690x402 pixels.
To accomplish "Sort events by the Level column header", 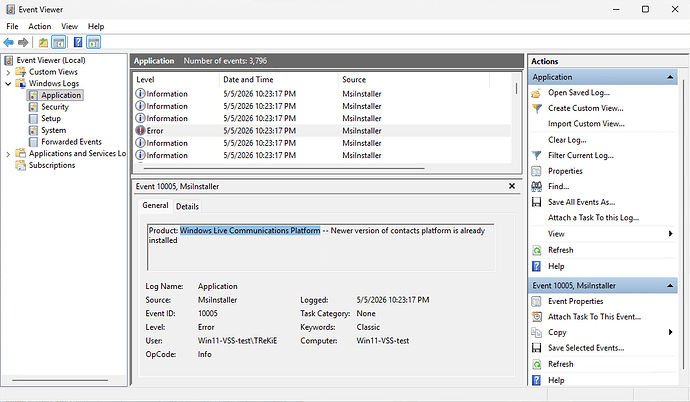I will click(176, 80).
